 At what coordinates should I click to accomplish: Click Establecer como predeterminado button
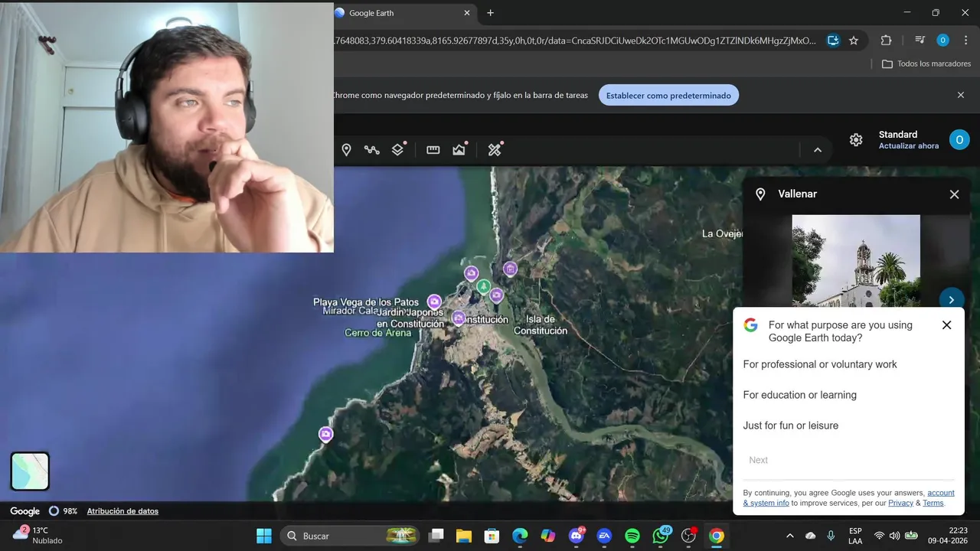click(668, 96)
